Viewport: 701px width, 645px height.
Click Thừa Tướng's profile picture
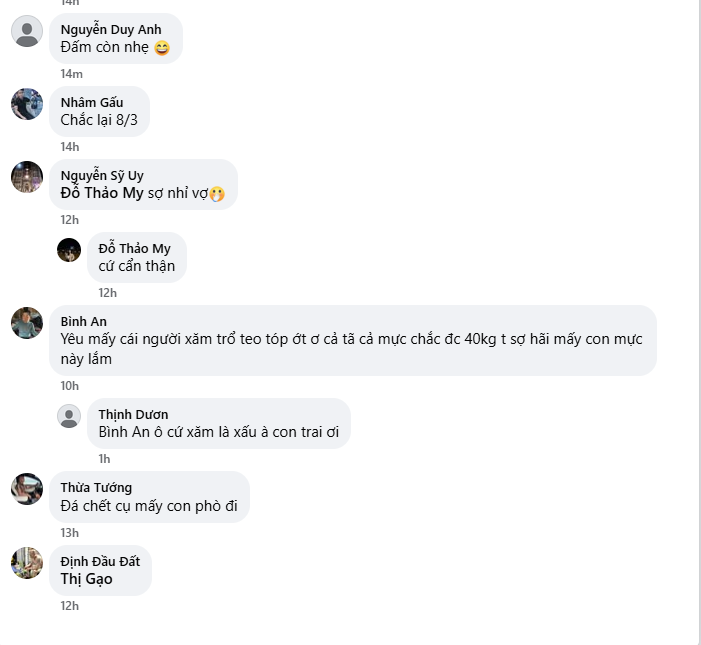coord(27,489)
